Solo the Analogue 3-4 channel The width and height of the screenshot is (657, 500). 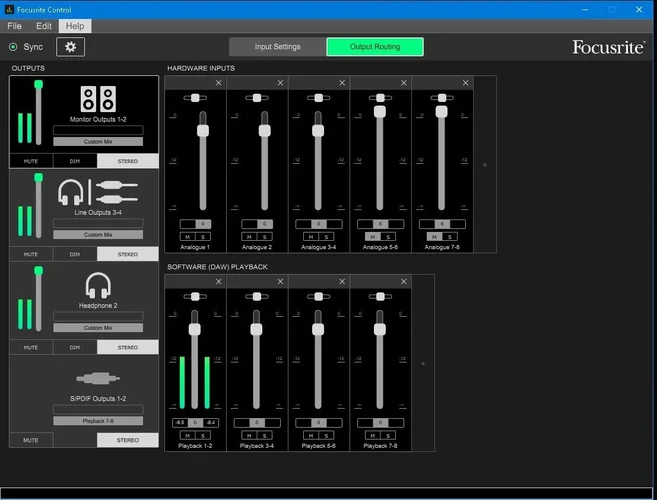coord(326,237)
